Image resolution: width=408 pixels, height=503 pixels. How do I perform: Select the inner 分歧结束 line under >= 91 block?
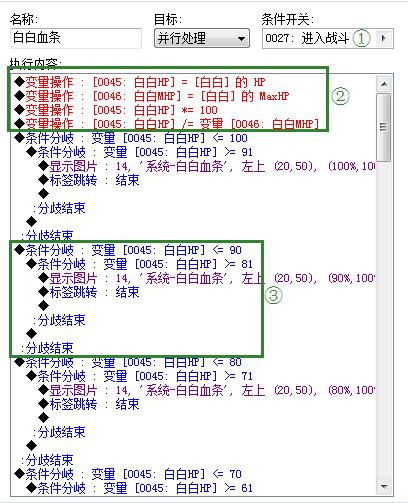pos(59,208)
